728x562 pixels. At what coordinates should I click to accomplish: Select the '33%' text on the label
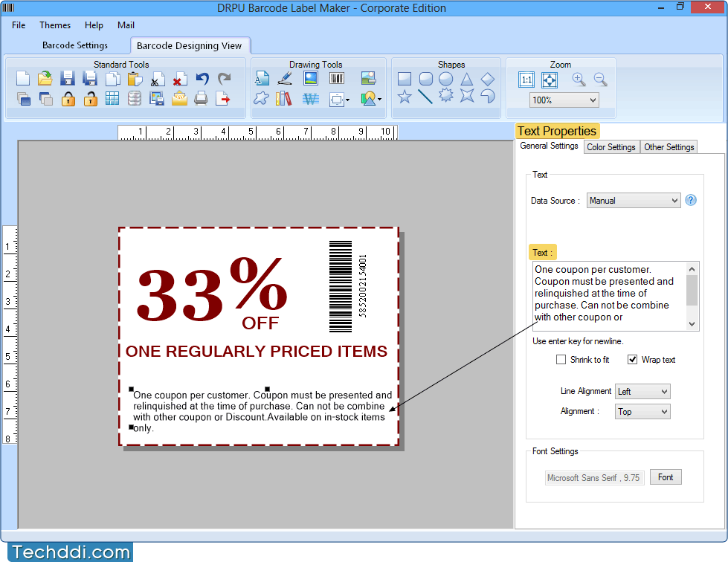coord(212,290)
